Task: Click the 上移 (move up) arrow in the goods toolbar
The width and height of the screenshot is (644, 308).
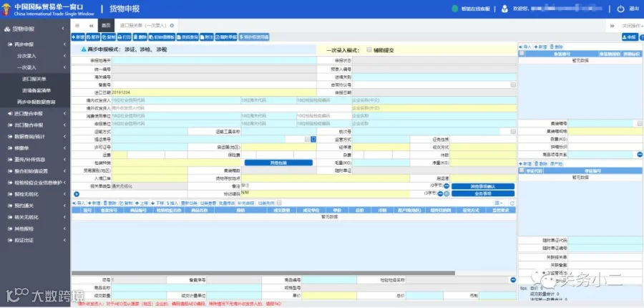Action: pyautogui.click(x=141, y=203)
